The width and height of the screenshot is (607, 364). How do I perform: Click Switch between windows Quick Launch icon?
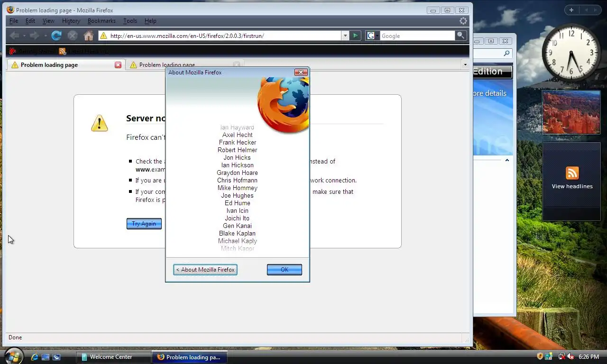tap(56, 357)
